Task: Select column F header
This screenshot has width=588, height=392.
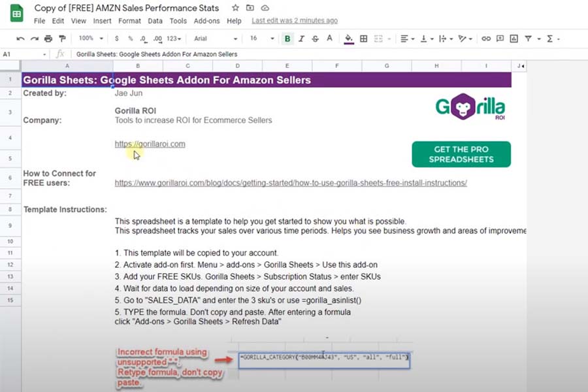Action: (336, 66)
